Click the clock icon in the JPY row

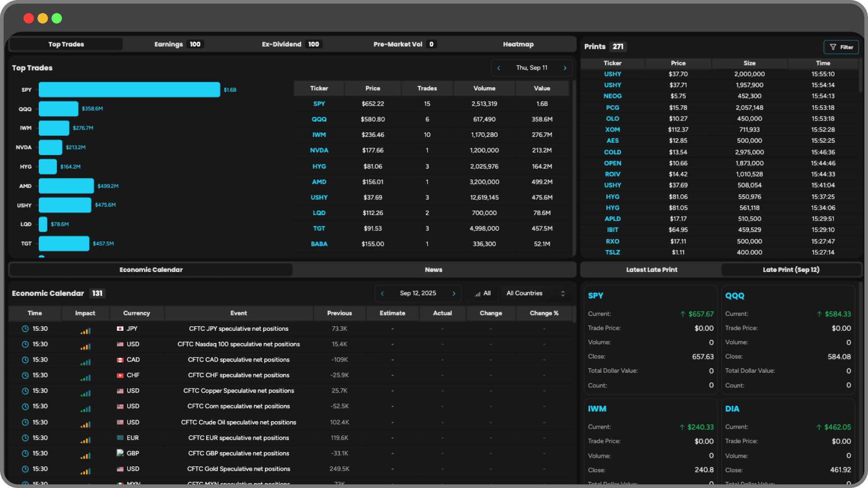[x=25, y=329]
